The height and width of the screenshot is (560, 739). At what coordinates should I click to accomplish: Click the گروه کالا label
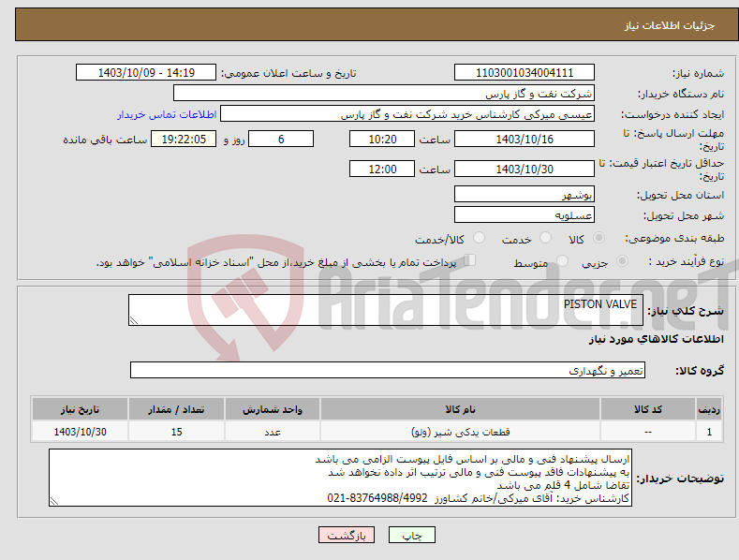coord(700,371)
